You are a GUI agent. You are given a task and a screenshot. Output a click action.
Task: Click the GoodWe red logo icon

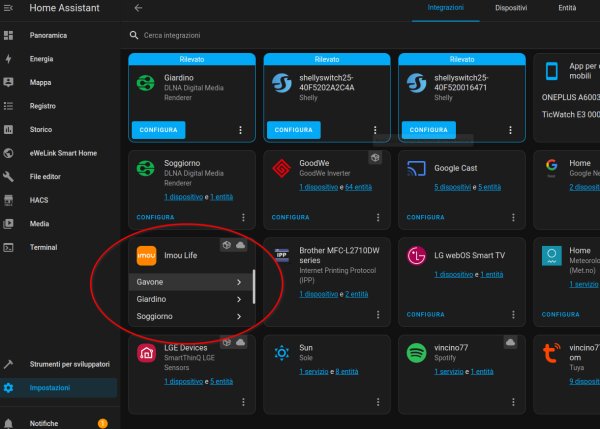click(282, 168)
